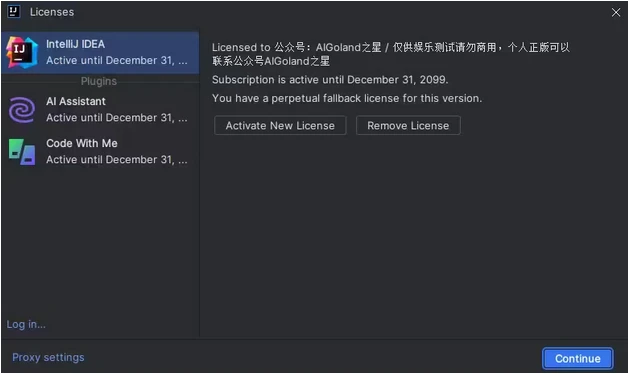The image size is (628, 374).
Task: Open the Log in... link
Action: point(26,324)
